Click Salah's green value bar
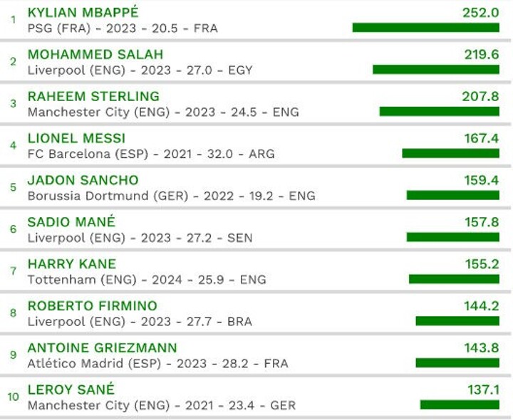Screen dimensions: 513x420 435,70
